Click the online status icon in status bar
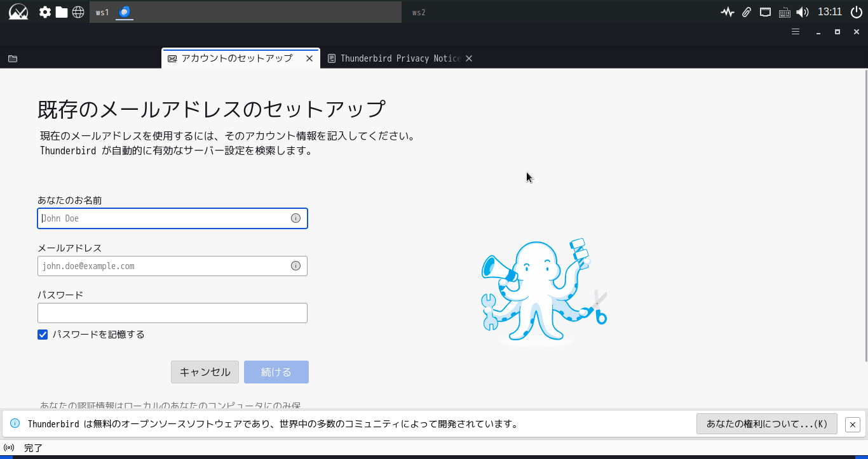 [9, 448]
